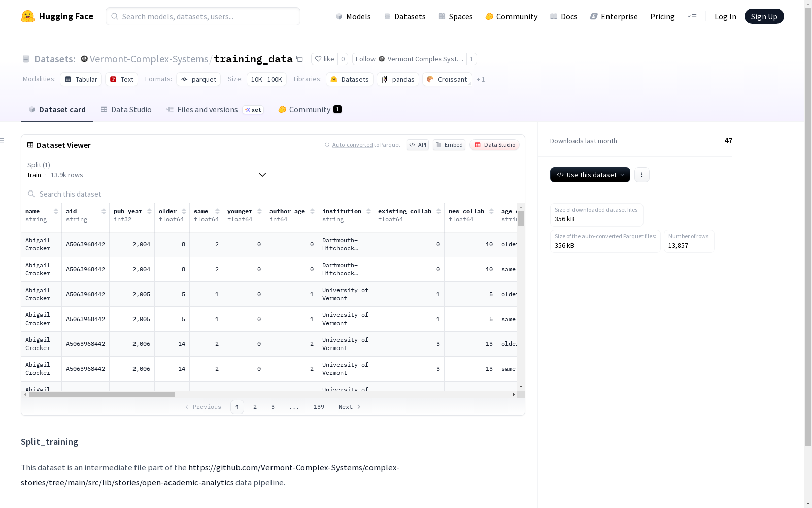Expand the train split dropdown
Viewport: 812px width, 508px height.
click(x=147, y=170)
